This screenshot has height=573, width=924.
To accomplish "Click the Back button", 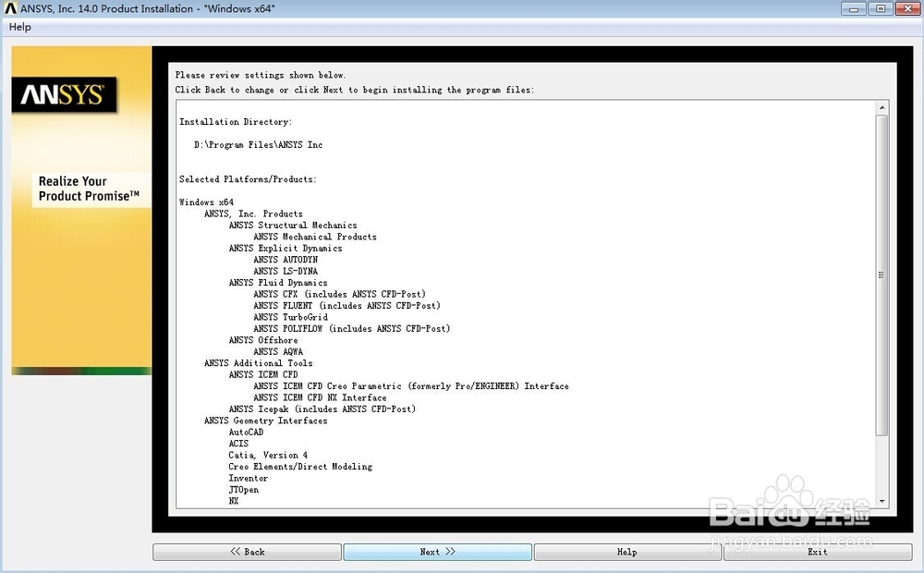I will click(x=247, y=552).
